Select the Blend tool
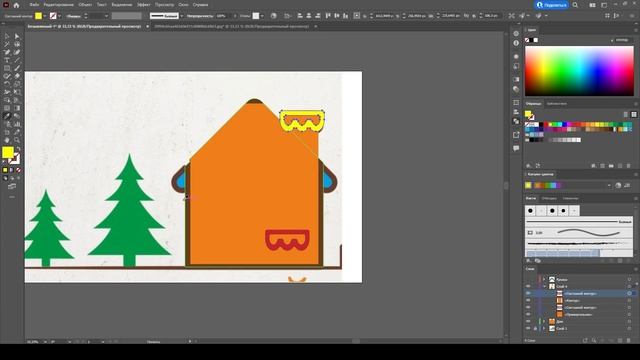 (x=17, y=116)
